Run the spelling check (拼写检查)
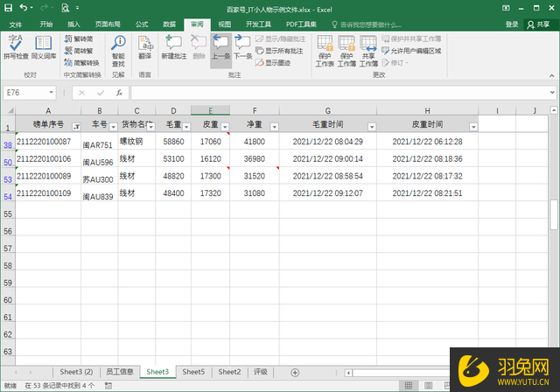 [16, 47]
